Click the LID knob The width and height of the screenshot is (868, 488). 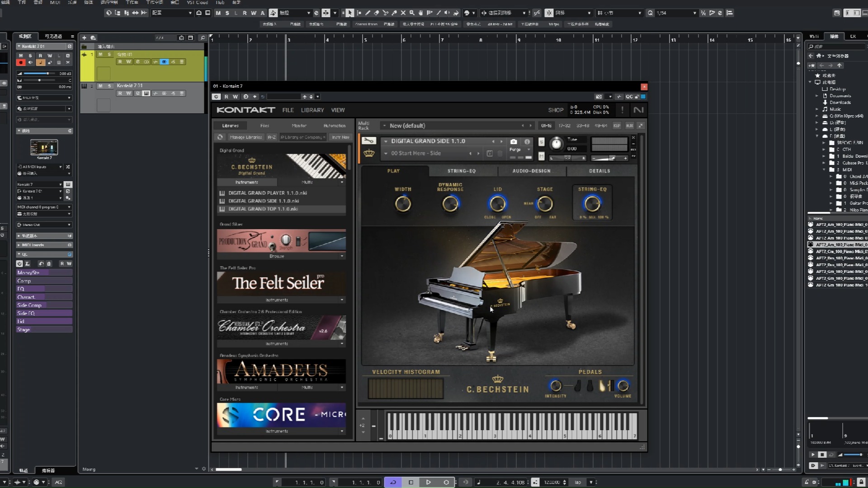497,204
